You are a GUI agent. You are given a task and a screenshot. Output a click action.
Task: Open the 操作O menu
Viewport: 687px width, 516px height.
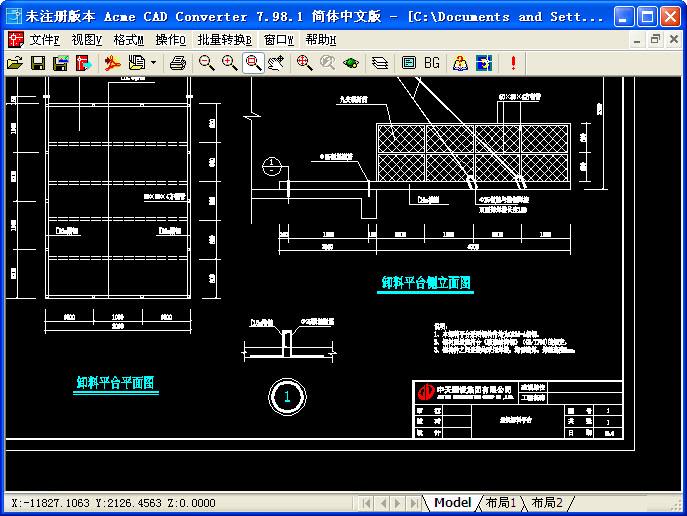coord(170,40)
